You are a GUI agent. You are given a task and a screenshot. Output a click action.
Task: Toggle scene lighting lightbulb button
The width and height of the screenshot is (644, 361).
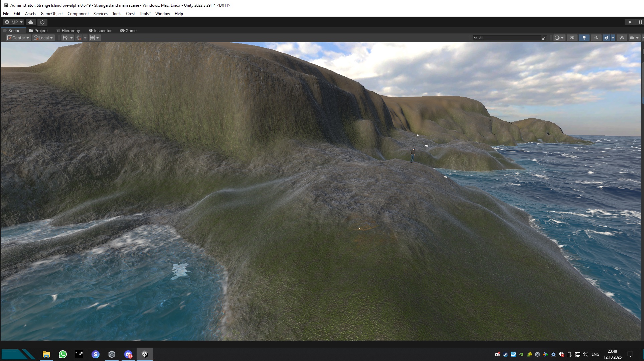(x=584, y=38)
